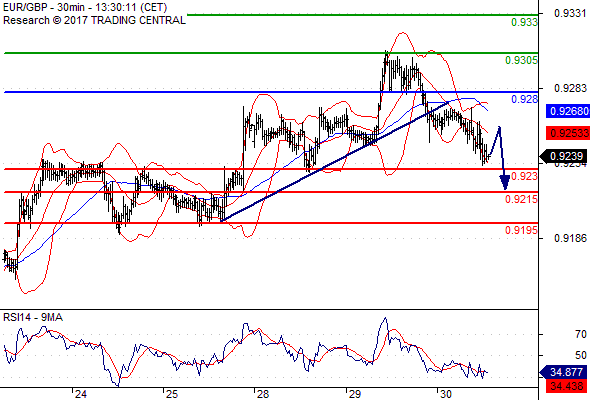Click the green 0.9305 resistance label
Image resolution: width=590 pixels, height=400 pixels.
(x=521, y=60)
